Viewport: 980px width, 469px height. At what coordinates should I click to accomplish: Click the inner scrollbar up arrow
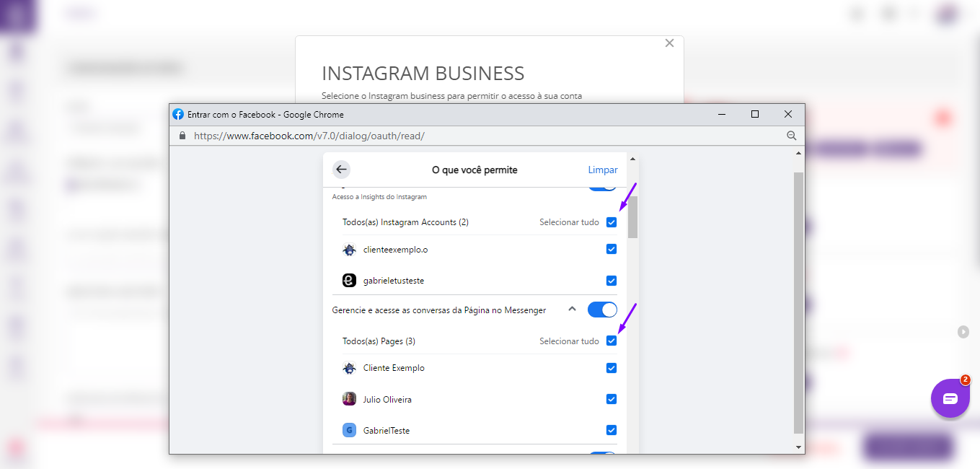tap(632, 159)
